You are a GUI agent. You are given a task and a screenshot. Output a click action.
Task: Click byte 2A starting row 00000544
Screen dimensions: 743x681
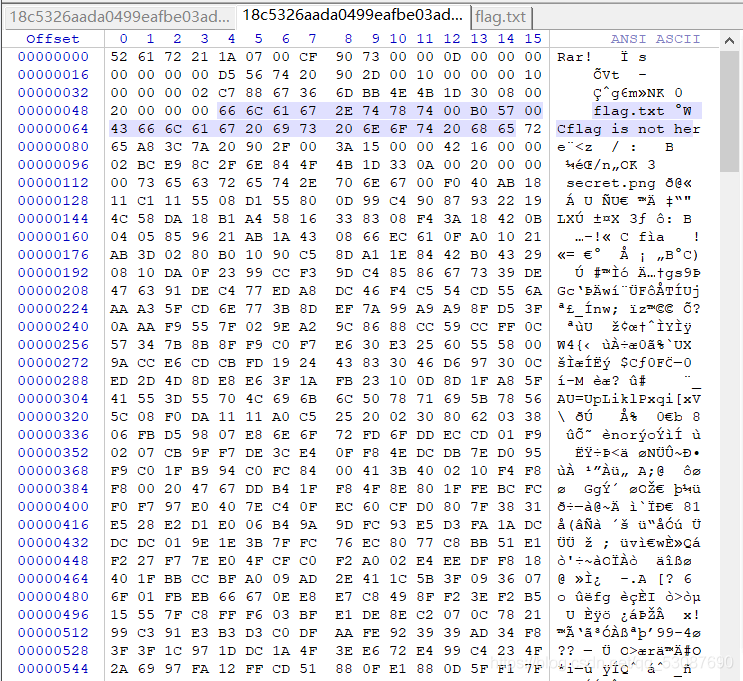[119, 669]
